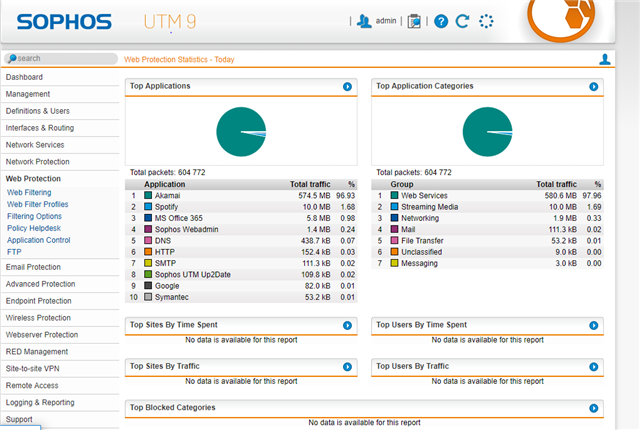Screen dimensions: 640x430
Task: Expand Advanced Protection menu
Action: coord(60,284)
